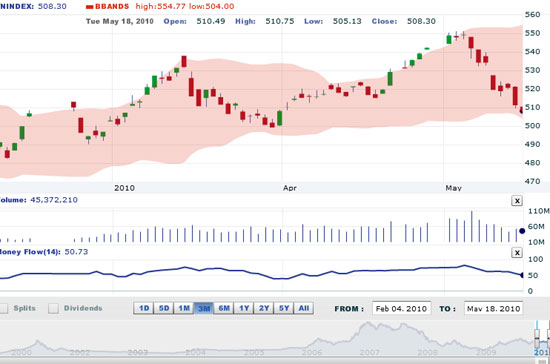Click the range slider handle on overview timeline
Viewport: 550px width, 364px height.
coord(537,338)
